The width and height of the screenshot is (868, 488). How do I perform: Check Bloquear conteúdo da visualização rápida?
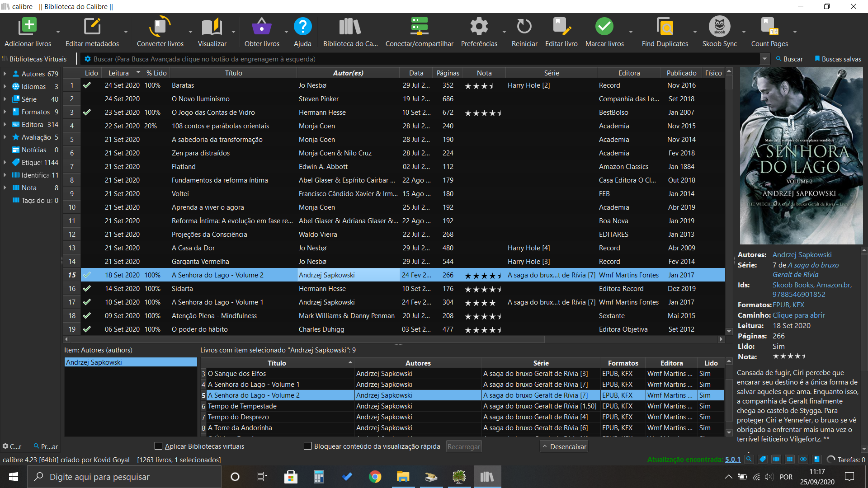308,446
